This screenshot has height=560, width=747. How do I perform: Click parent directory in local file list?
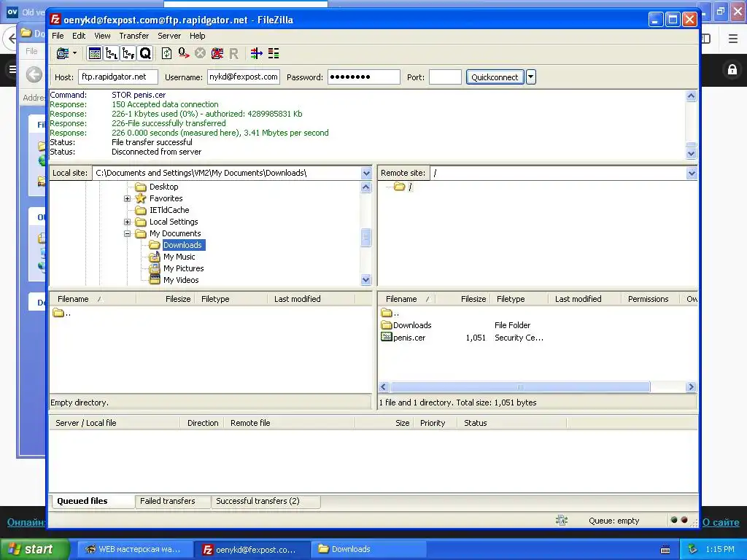tap(62, 314)
